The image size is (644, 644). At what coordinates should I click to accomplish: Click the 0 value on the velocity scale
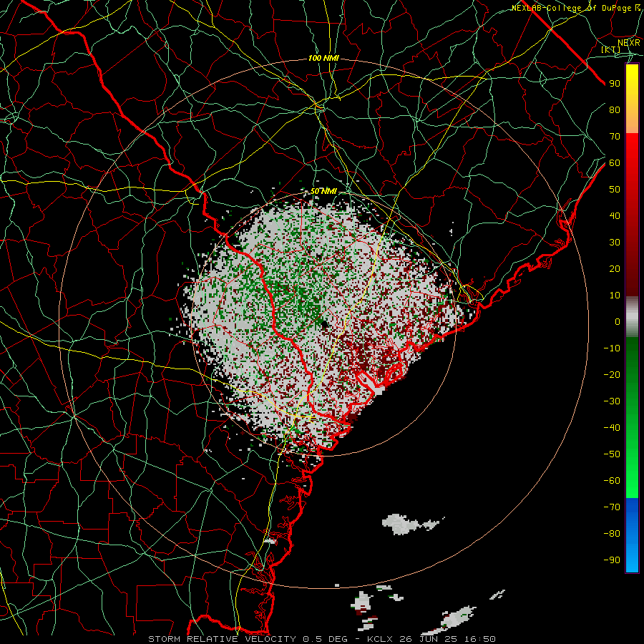[618, 321]
